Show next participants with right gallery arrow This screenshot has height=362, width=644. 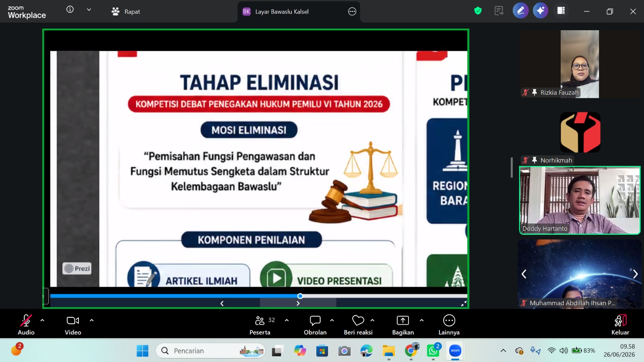tap(635, 274)
